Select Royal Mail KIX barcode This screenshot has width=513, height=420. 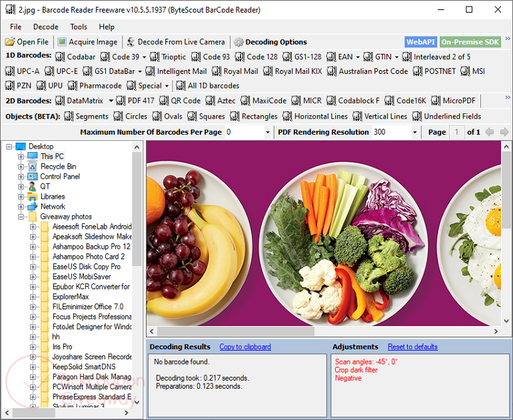[293, 71]
